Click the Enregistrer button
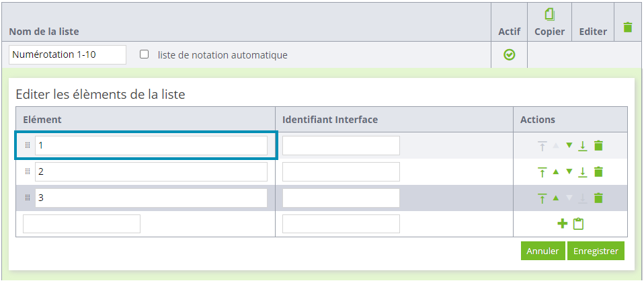This screenshot has width=644, height=281. 596,251
